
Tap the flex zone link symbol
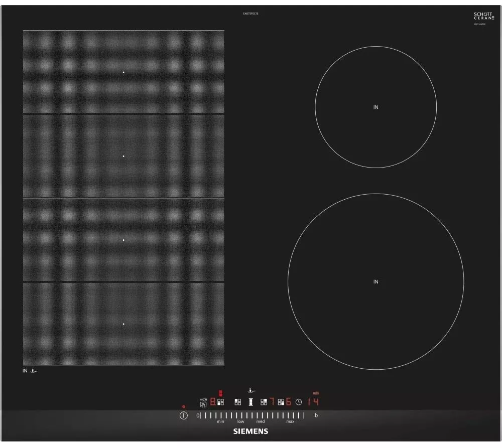tap(251, 402)
